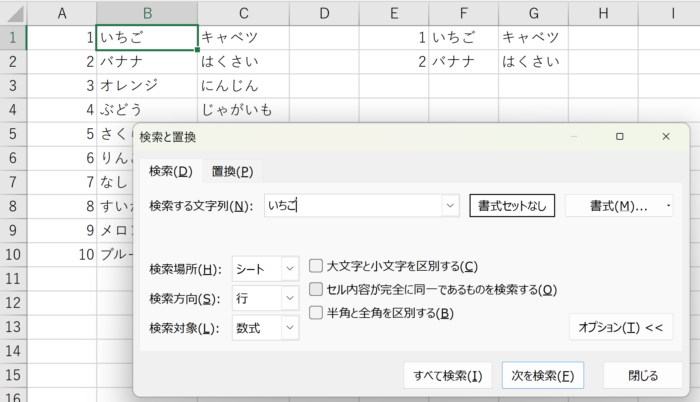The image size is (700, 402).
Task: Open the 検索場所 シート dropdown
Action: click(266, 267)
